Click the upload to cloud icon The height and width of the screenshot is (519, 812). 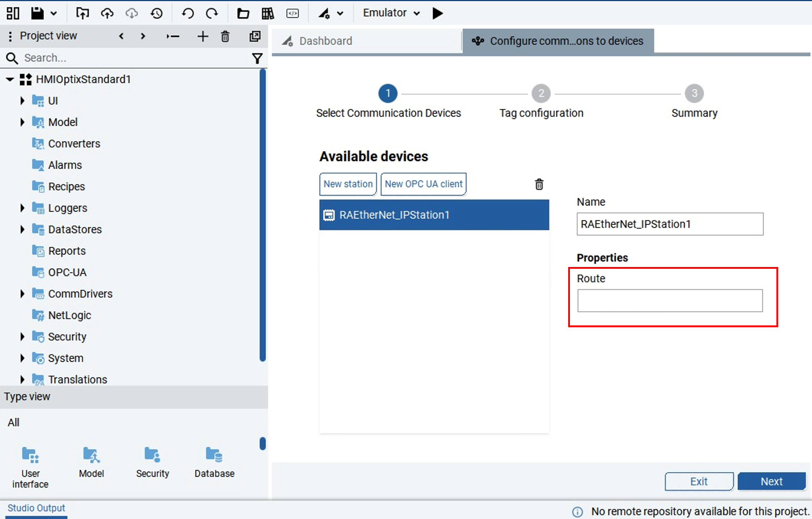[x=106, y=12]
